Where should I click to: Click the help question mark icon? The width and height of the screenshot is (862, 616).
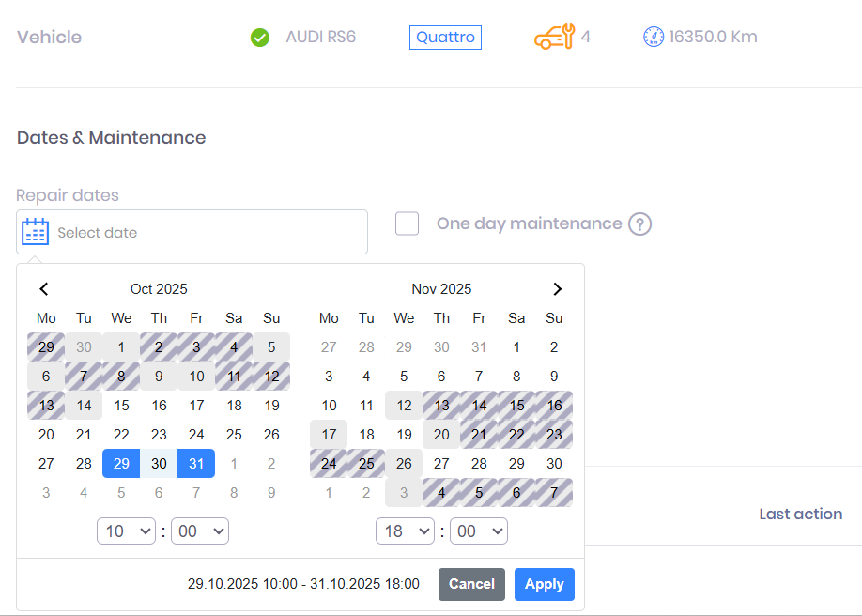click(x=639, y=224)
